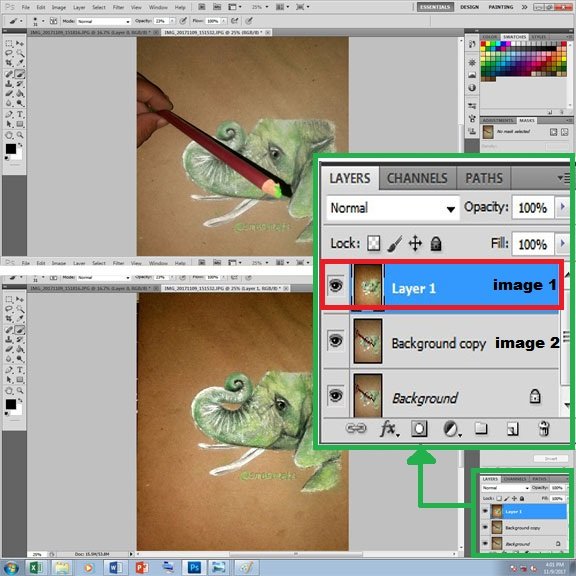Add a pixel mask in Masks panel
576x576 pixels.
coord(553,132)
